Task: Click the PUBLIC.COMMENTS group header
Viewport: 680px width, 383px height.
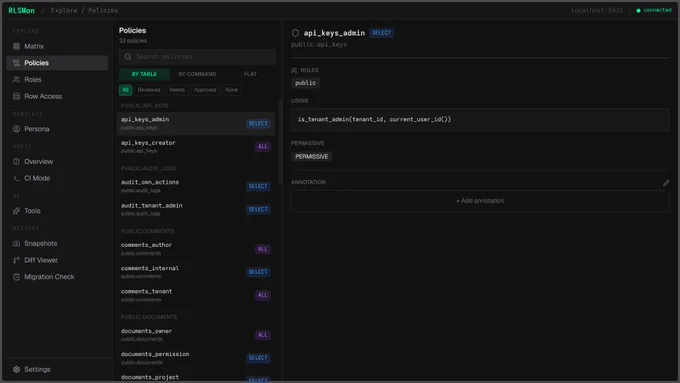Action: tap(147, 231)
